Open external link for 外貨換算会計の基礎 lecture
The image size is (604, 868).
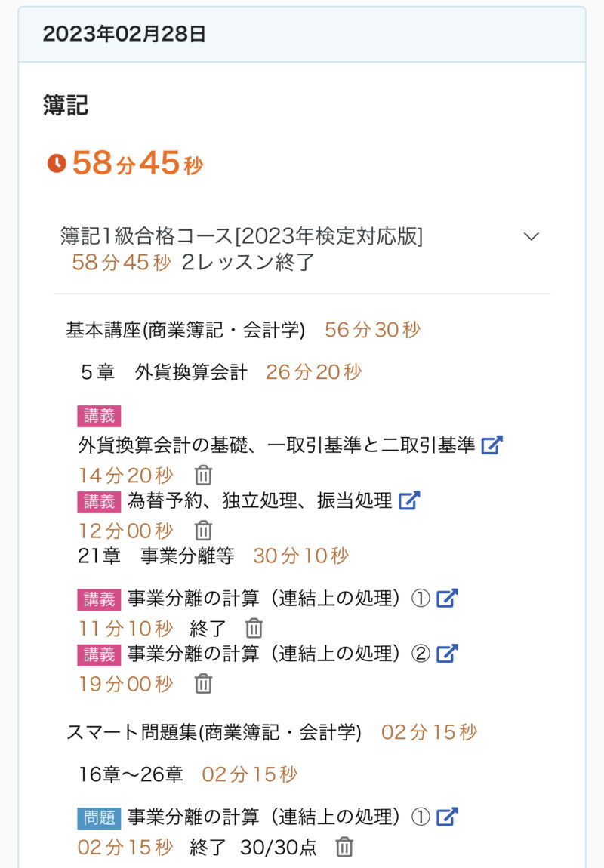click(x=492, y=445)
